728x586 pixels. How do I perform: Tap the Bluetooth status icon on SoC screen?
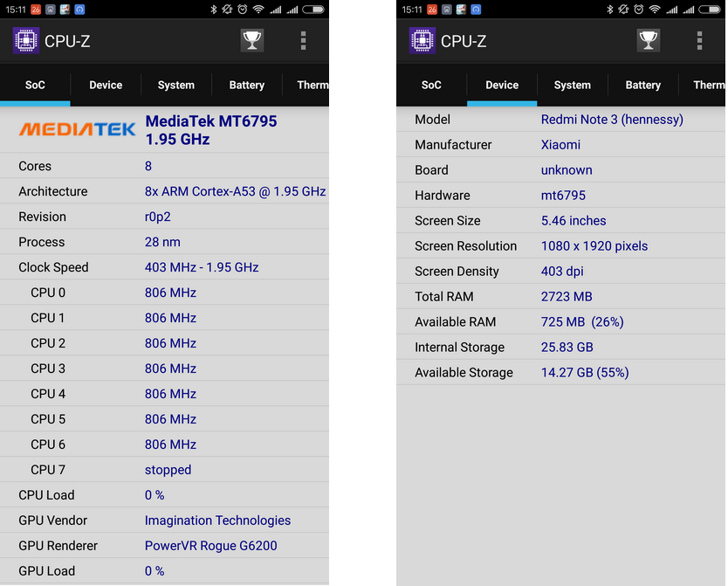(214, 10)
